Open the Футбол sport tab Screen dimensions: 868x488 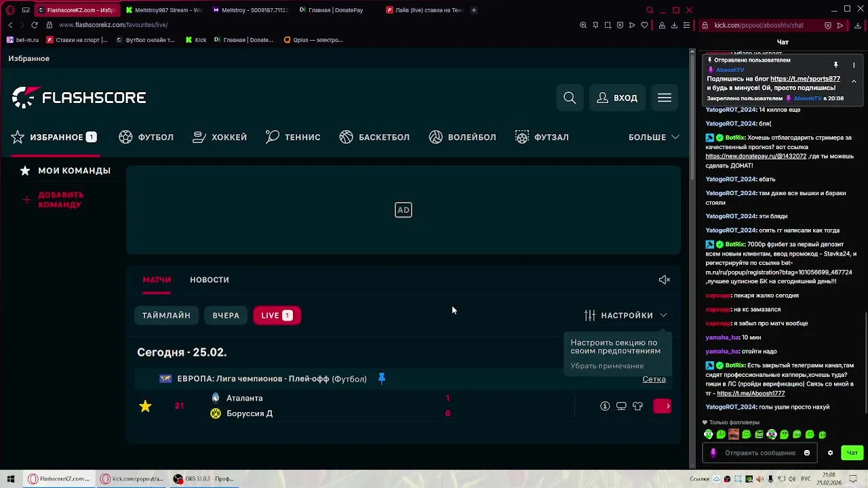[x=146, y=137]
